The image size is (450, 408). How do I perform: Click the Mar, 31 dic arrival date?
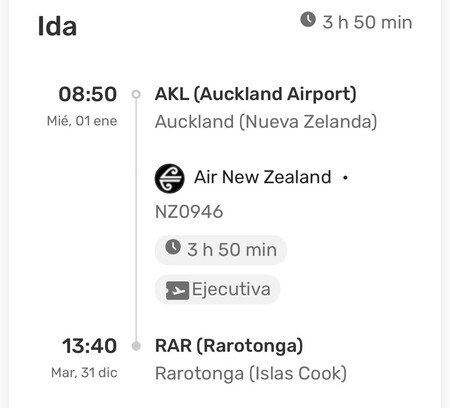[84, 372]
